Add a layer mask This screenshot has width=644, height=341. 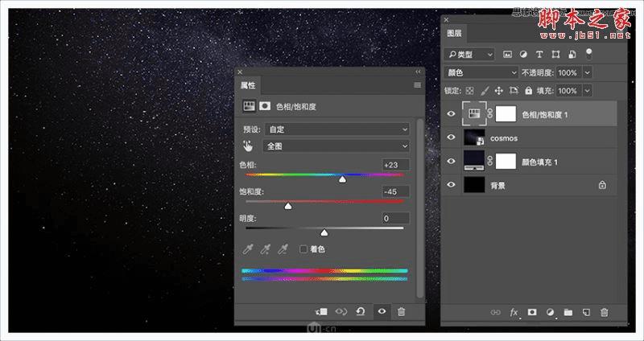[532, 312]
